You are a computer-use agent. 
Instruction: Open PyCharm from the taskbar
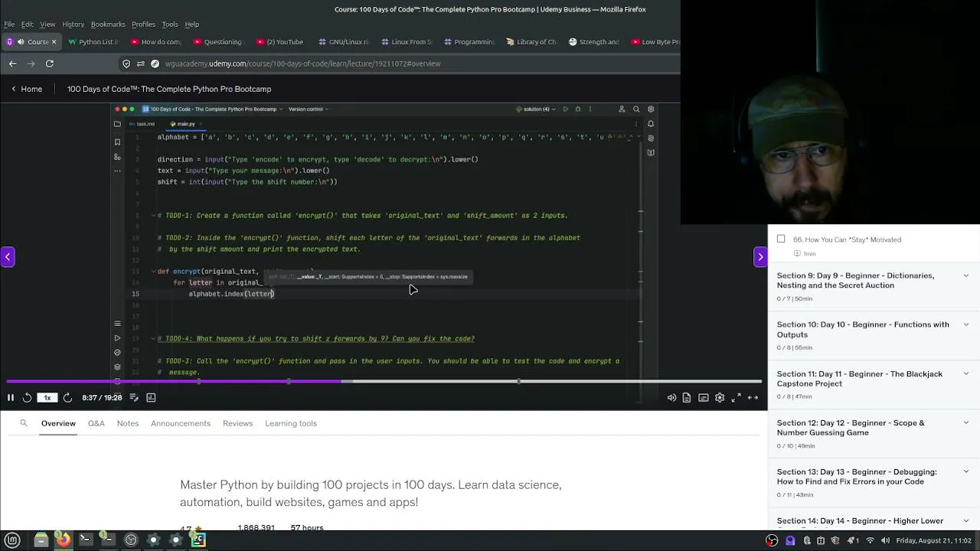coord(198,540)
